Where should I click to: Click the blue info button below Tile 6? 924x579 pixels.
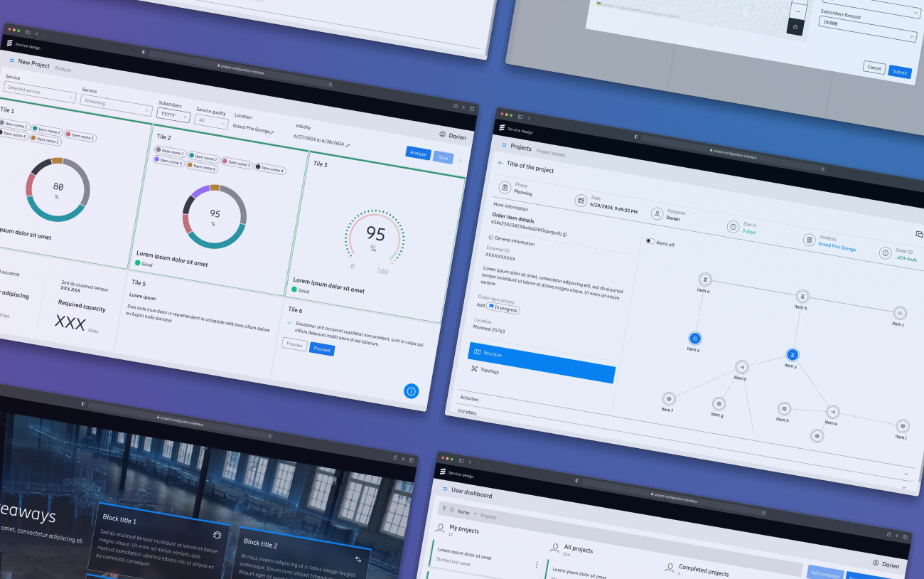[x=411, y=391]
